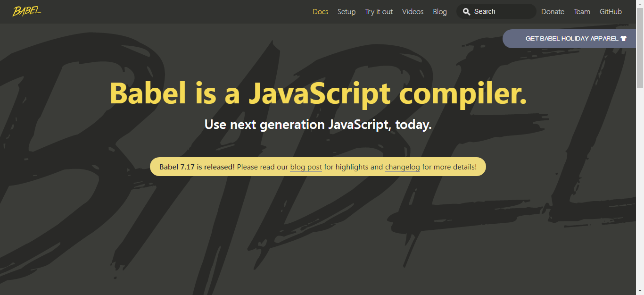Image resolution: width=644 pixels, height=295 pixels.
Task: Open the Docs navigation item
Action: click(320, 12)
